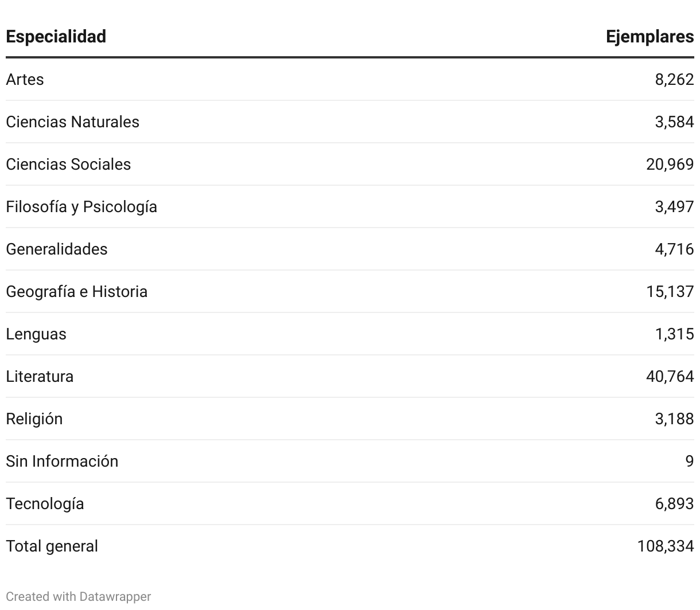700x610 pixels.
Task: Select the Geografía e Historia row label
Action: click(76, 292)
